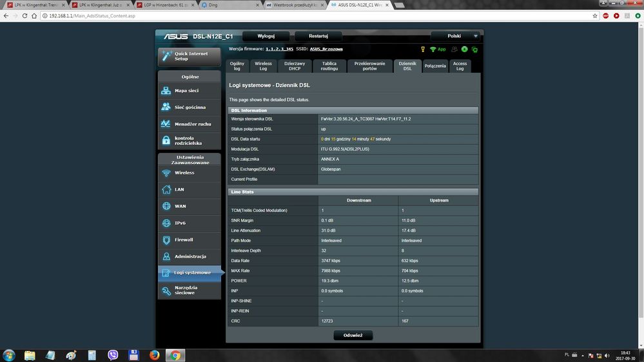This screenshot has height=362, width=644.
Task: Open the Dzierżawy DHCP tab
Action: 295,66
